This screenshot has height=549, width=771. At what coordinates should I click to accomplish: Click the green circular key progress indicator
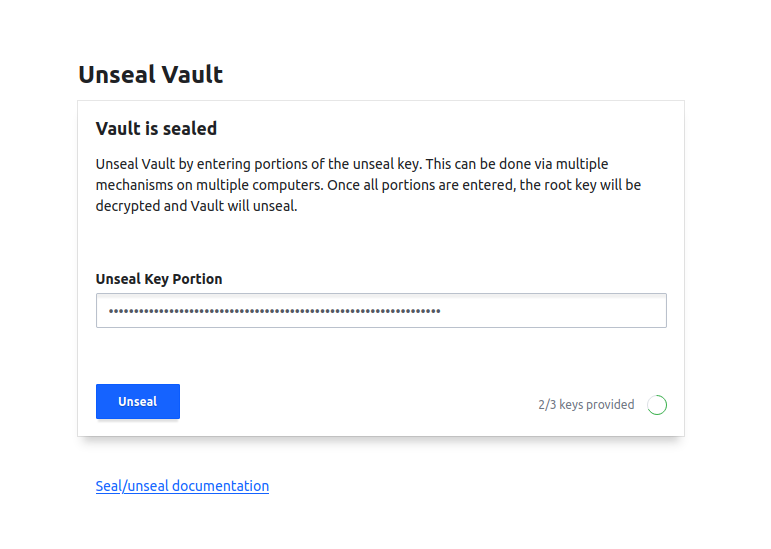(657, 405)
